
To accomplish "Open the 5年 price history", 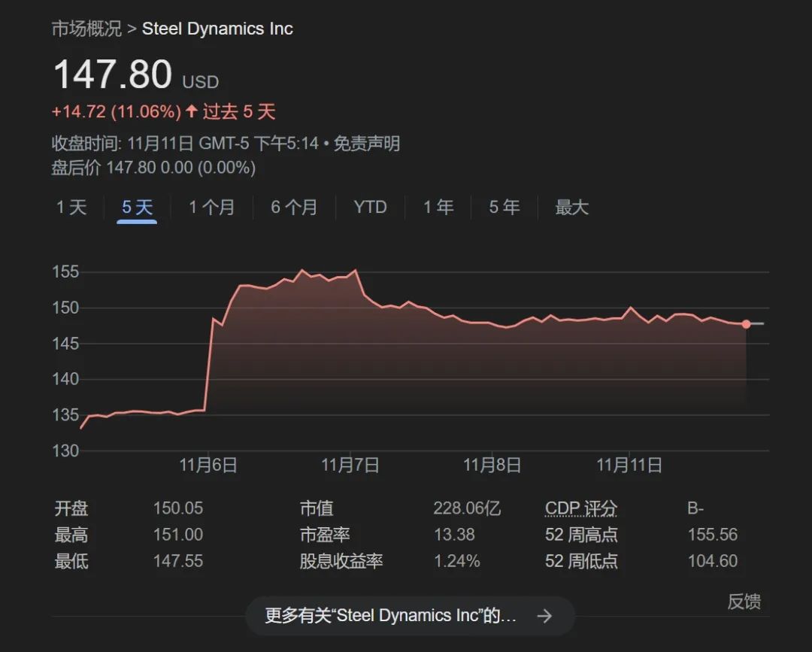I will (x=504, y=208).
